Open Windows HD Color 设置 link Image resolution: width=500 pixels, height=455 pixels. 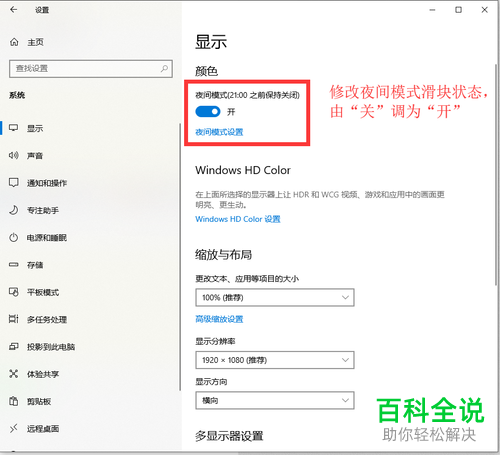238,219
